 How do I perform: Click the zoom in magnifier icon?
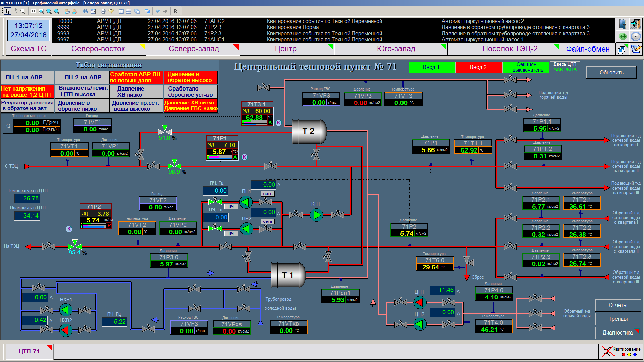click(57, 11)
